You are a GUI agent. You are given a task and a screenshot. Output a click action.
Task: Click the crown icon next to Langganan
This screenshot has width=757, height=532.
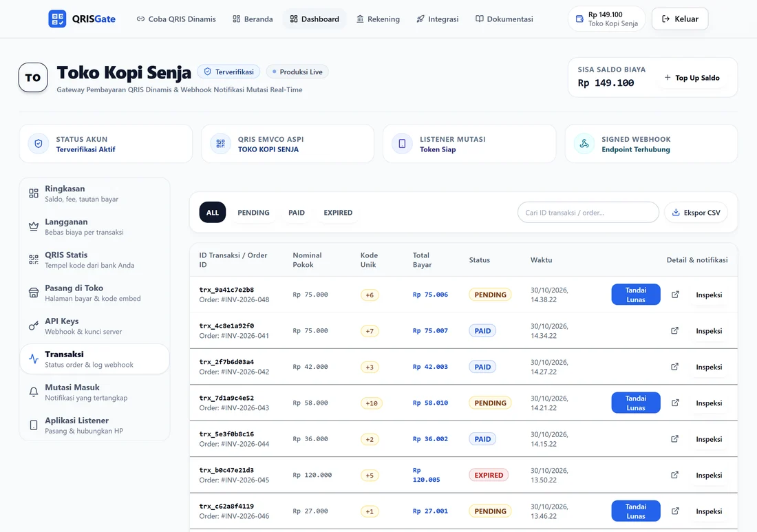click(x=33, y=226)
